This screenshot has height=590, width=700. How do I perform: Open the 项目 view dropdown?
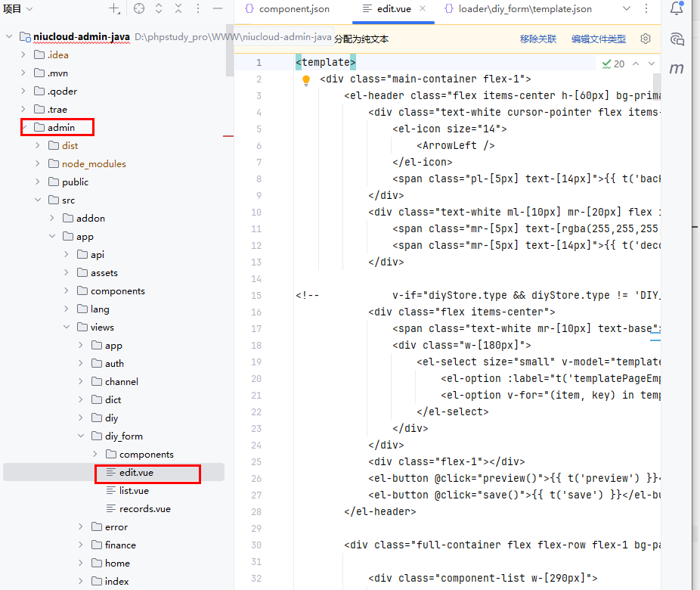coord(18,9)
